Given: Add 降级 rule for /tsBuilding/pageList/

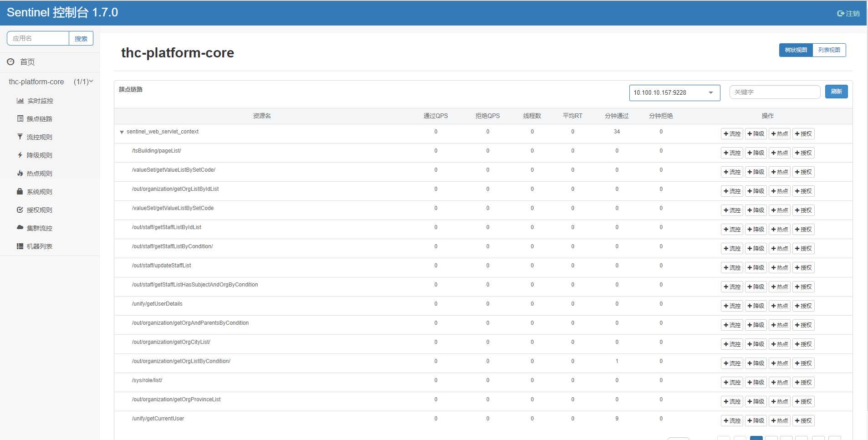Looking at the screenshot, I should (756, 153).
